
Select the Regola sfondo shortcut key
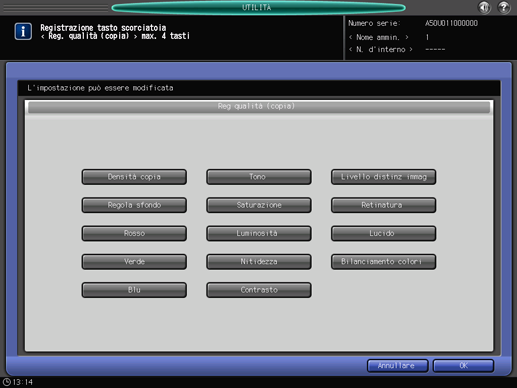[134, 205]
